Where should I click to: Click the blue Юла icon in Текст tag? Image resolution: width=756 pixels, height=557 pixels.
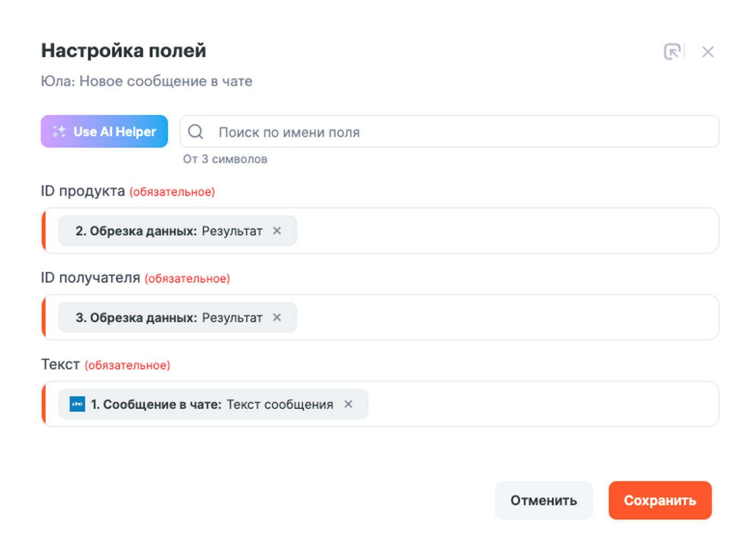point(78,404)
